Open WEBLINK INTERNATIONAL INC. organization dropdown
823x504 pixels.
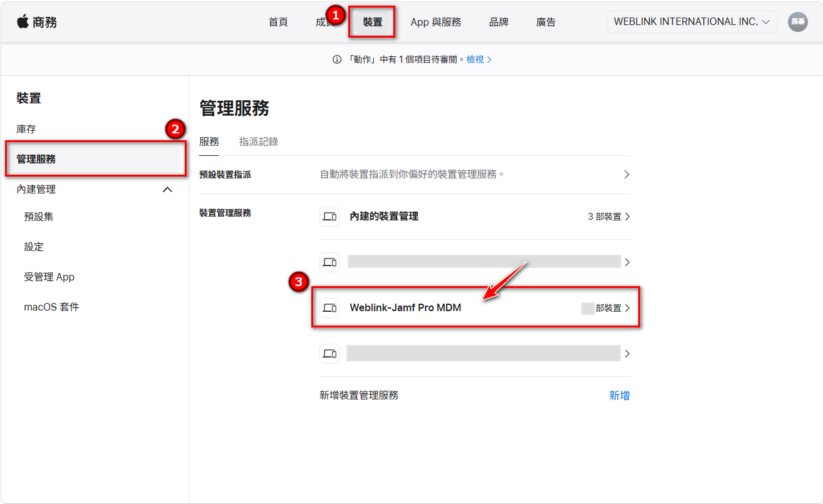tap(691, 22)
